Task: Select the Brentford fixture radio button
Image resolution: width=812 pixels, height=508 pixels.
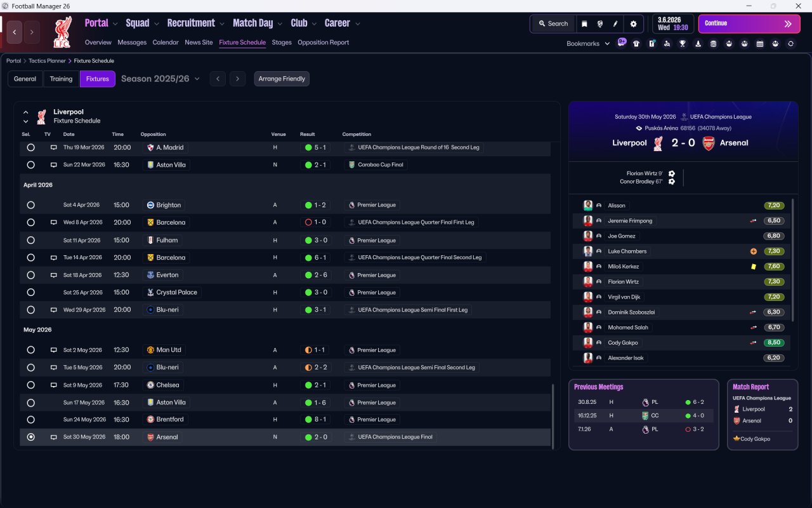Action: [x=30, y=420]
